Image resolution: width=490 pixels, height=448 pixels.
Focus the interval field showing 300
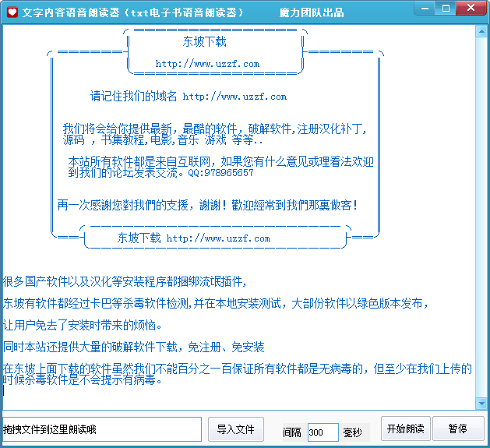tap(323, 432)
